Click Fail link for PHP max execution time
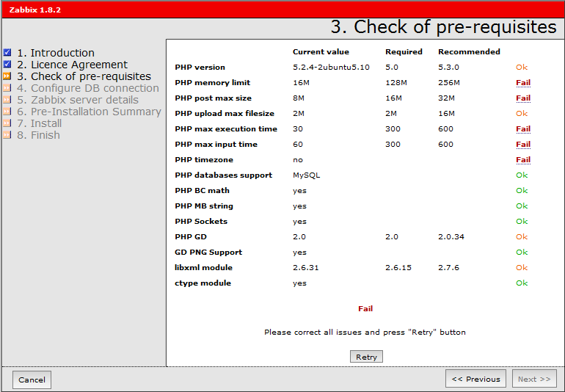This screenshot has width=565, height=392. point(522,129)
